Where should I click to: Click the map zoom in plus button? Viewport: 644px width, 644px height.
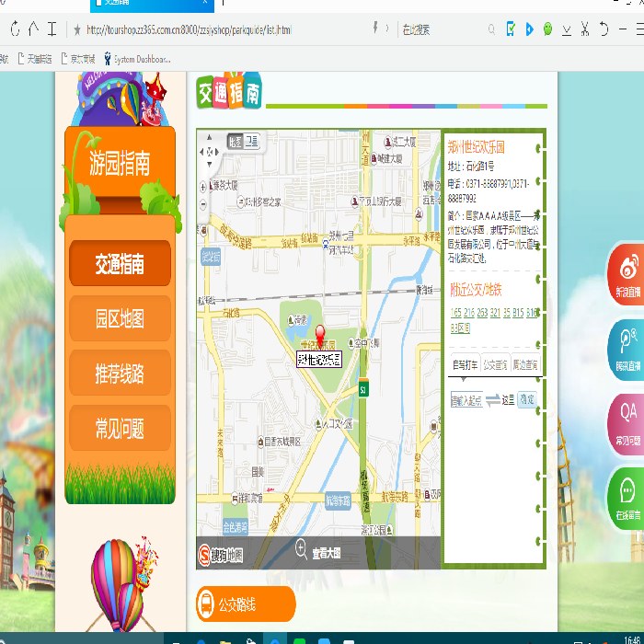point(203,187)
